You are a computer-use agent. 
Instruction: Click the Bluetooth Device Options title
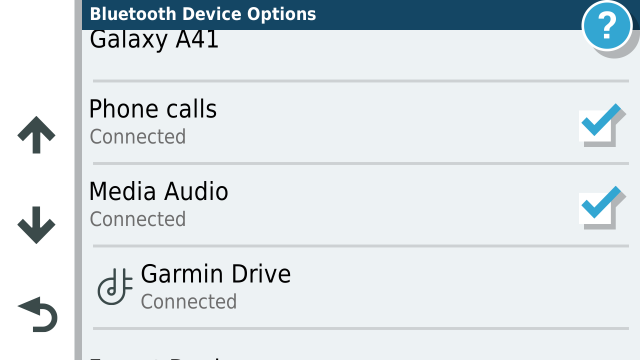click(203, 14)
